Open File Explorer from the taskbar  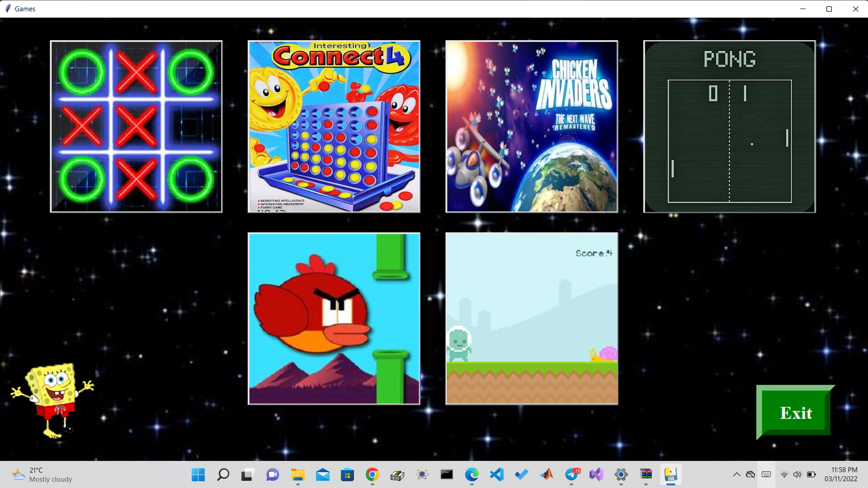(x=297, y=474)
